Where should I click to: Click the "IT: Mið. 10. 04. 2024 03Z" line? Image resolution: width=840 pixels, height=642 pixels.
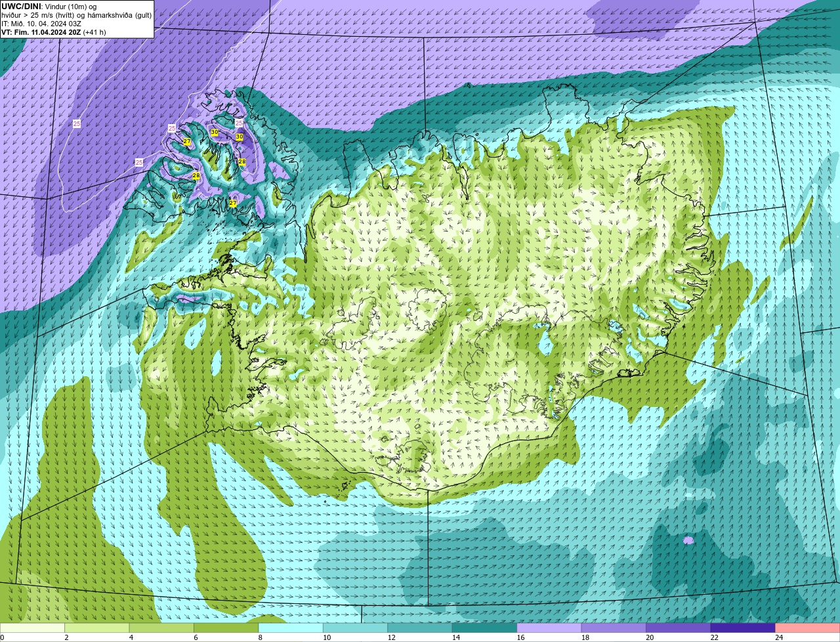coord(41,23)
